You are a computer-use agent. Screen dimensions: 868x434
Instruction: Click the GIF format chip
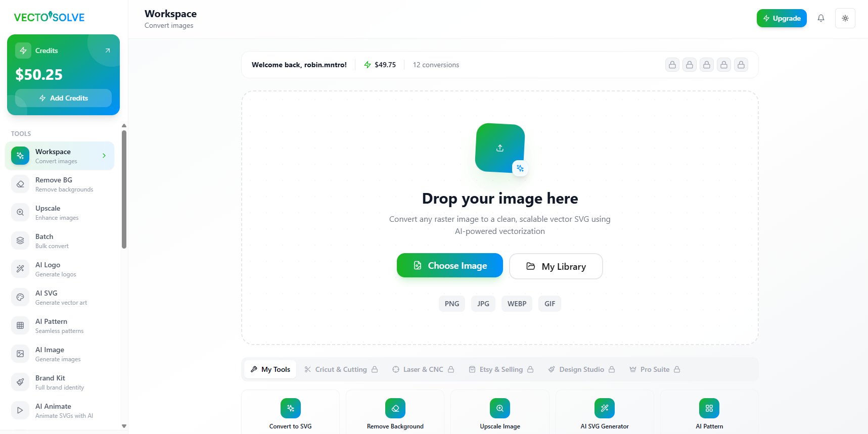(550, 304)
